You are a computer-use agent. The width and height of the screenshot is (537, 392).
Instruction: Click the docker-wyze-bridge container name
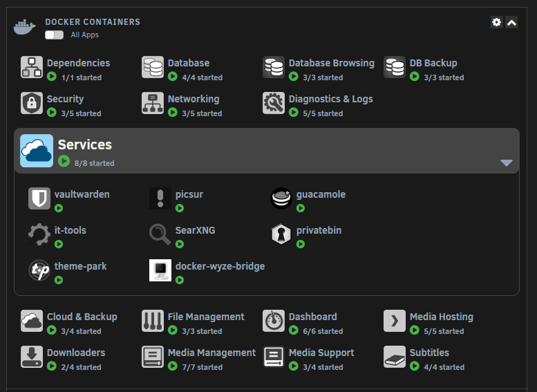coord(220,266)
